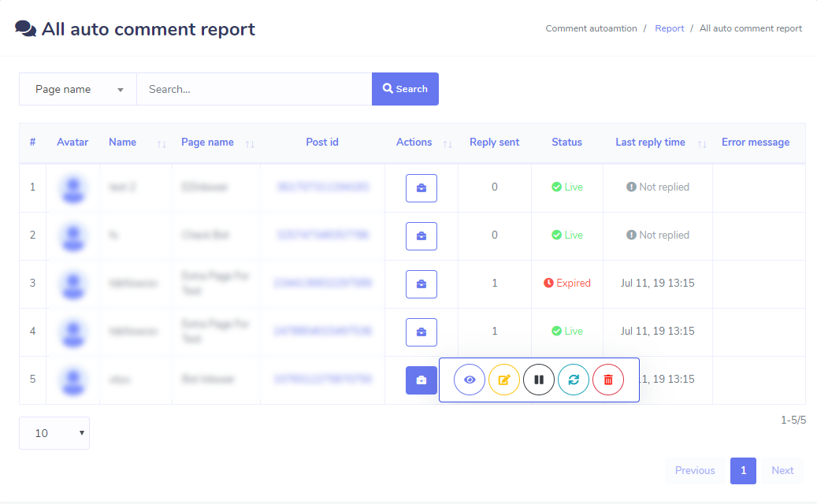Select page 1 in pagination
The height and width of the screenshot is (504, 817).
tap(743, 470)
